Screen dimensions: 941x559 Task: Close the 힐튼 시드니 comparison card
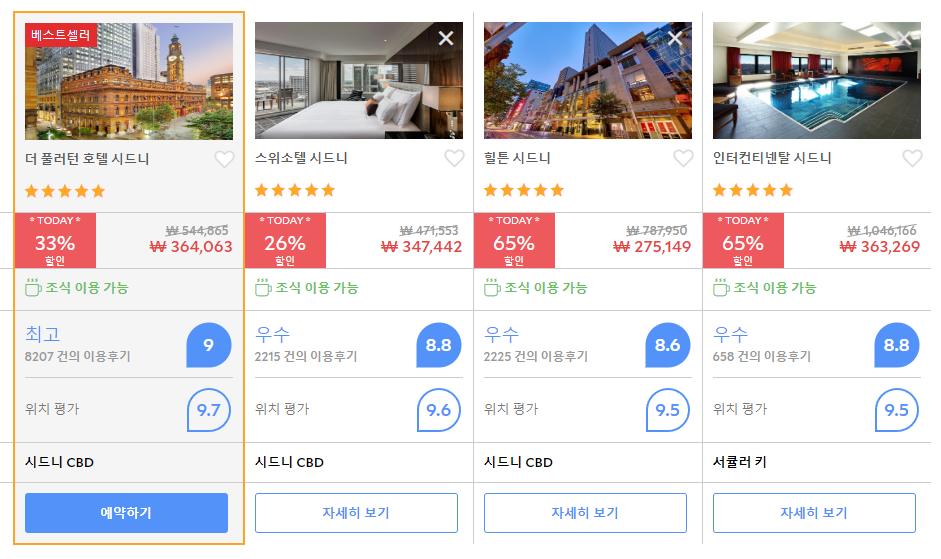(675, 38)
